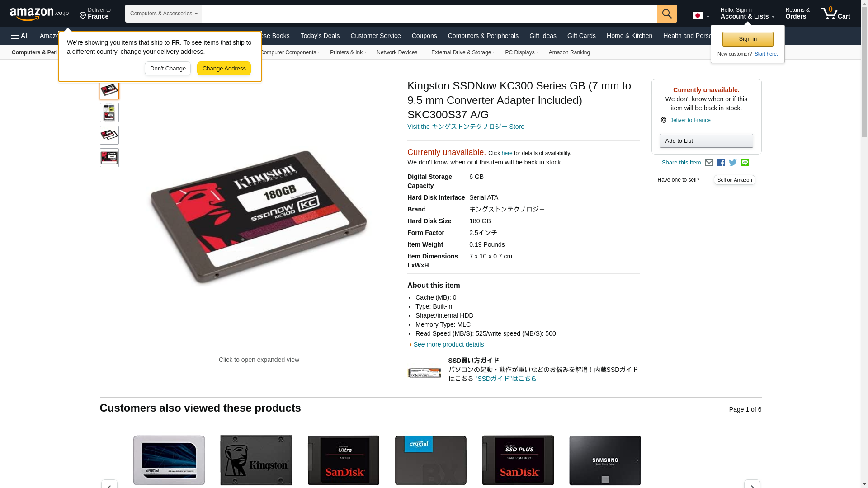This screenshot has width=868, height=488.
Task: Go to Amazon.co.jp home logo
Action: point(39,14)
